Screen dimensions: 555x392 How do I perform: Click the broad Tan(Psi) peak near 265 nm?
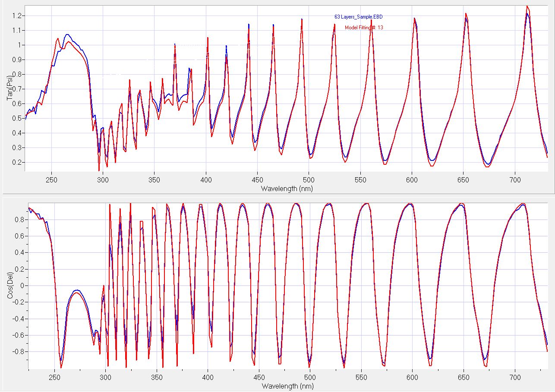point(67,34)
